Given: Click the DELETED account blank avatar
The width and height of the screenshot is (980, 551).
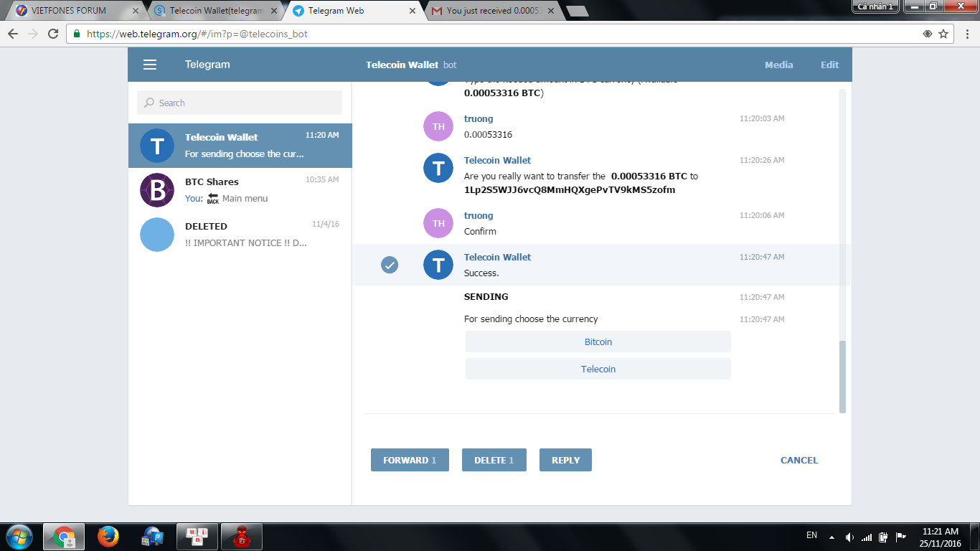Looking at the screenshot, I should (x=157, y=235).
